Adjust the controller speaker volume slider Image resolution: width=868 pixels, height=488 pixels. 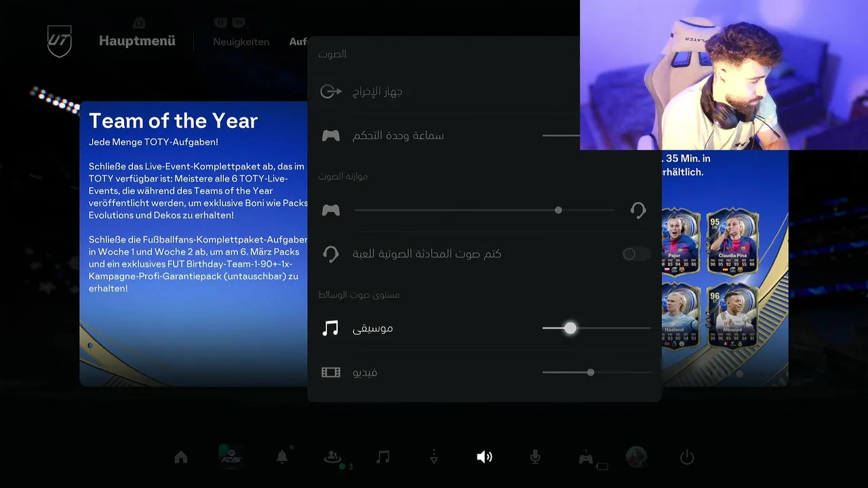[x=561, y=136]
